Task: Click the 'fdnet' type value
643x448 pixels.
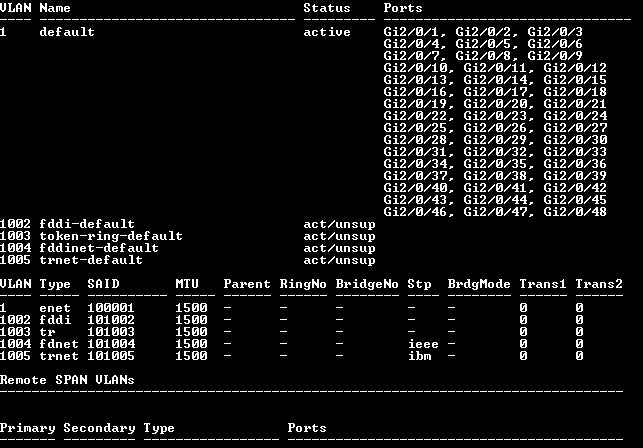Action: pyautogui.click(x=59, y=344)
